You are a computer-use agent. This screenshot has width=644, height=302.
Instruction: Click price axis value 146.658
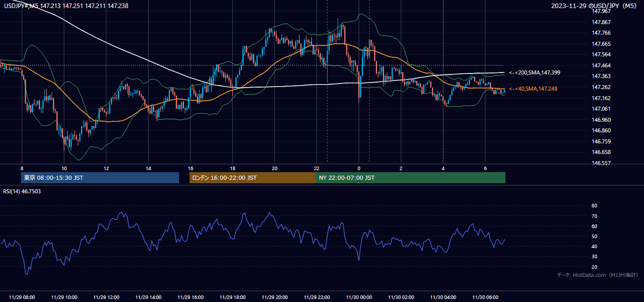(602, 152)
